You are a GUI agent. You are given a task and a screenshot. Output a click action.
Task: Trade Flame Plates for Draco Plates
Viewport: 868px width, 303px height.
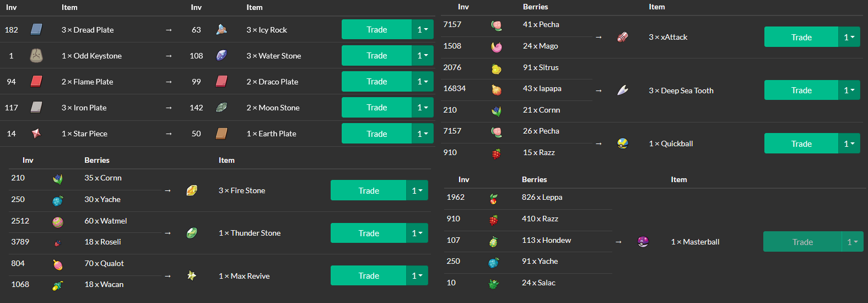pyautogui.click(x=376, y=81)
